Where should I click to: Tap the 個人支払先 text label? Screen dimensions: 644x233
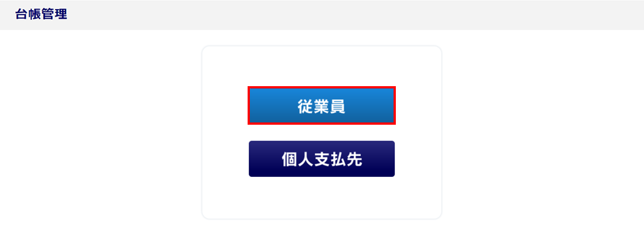[321, 159]
